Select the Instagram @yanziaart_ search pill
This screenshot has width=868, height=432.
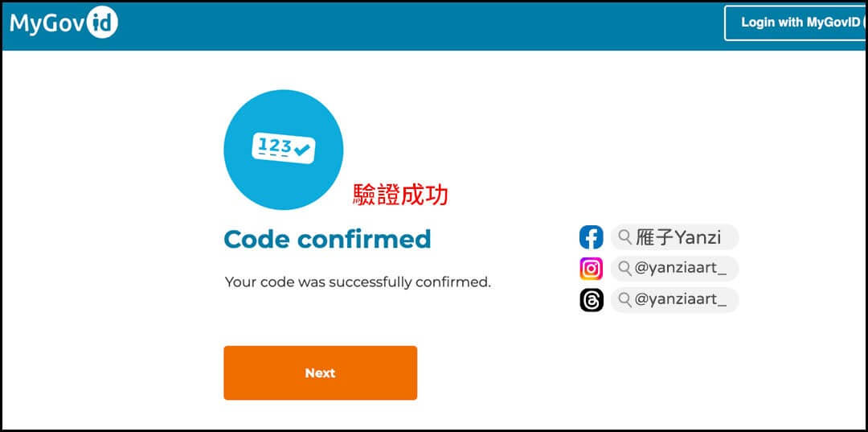675,269
